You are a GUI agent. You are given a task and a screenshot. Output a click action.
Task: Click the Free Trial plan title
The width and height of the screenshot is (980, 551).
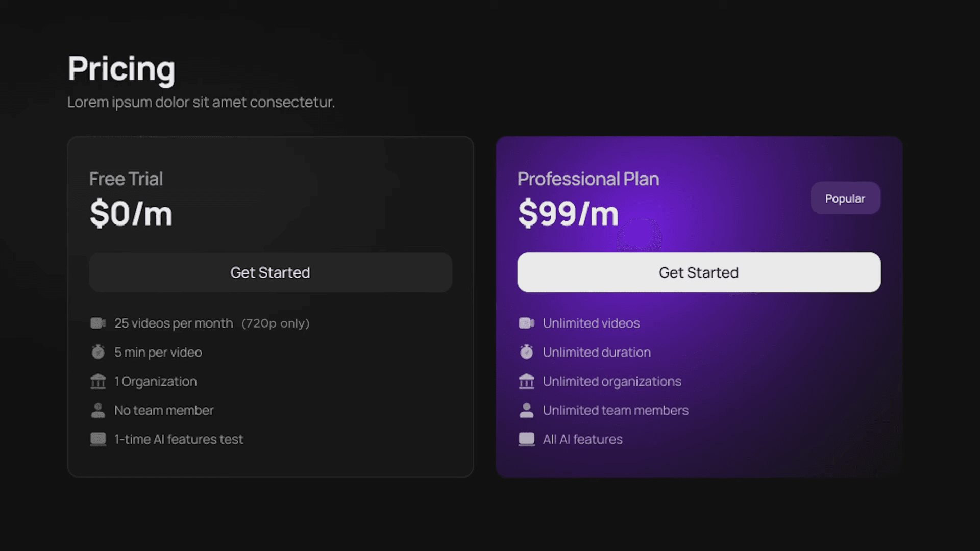(x=126, y=179)
